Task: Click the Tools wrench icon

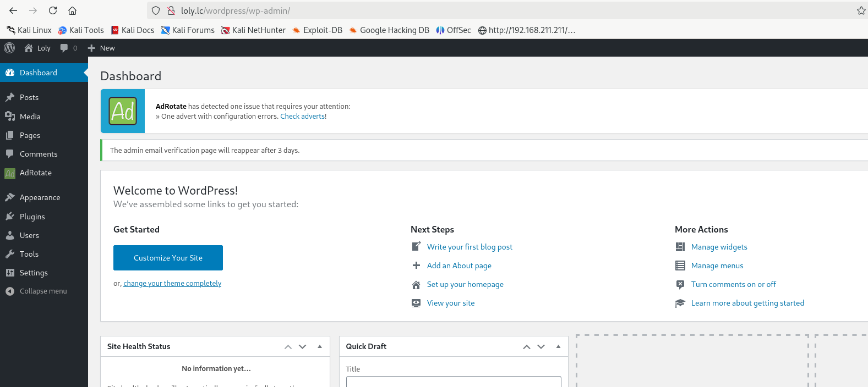Action: tap(10, 254)
